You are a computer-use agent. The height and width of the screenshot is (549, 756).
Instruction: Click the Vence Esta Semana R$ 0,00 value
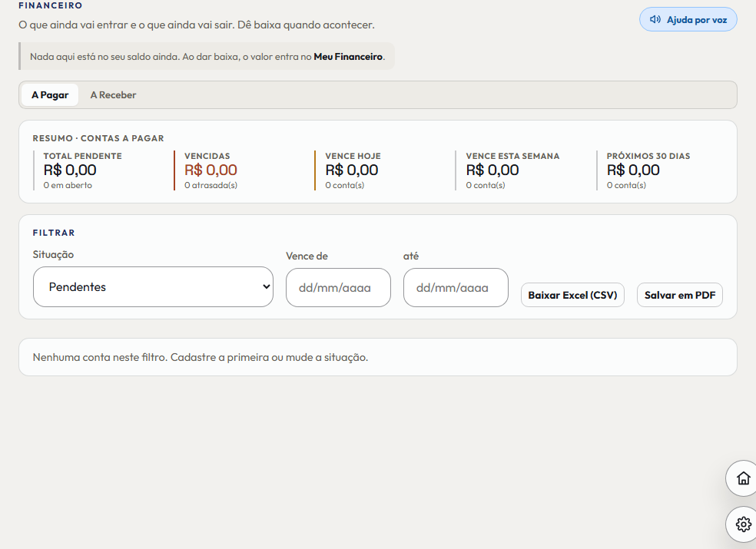point(492,170)
